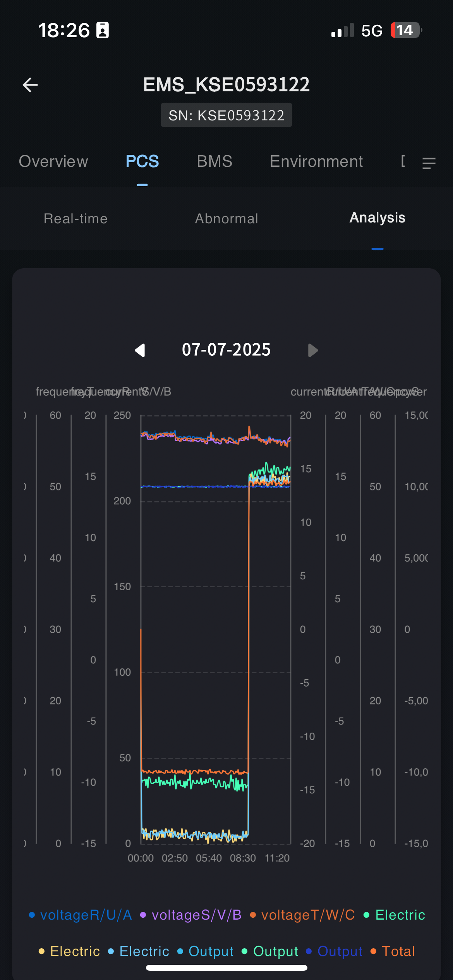
Task: Tap the SN: KSE0593122 label
Action: click(226, 115)
